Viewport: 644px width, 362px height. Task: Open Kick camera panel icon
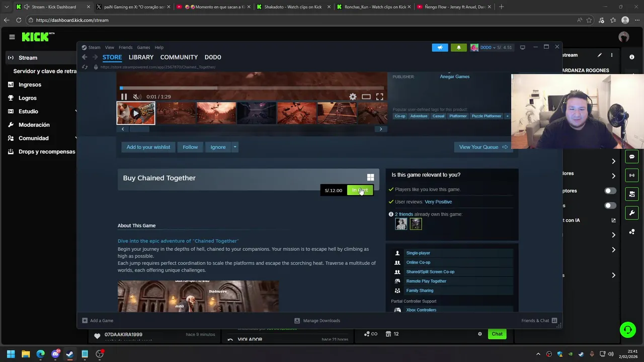632,194
